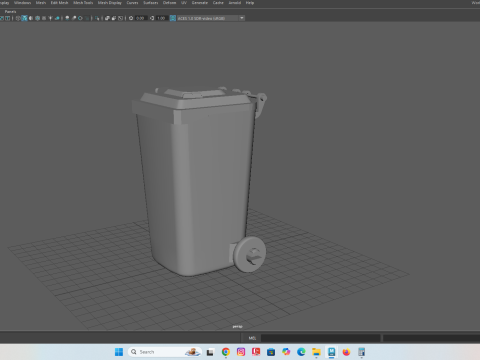Open the Cache menu

point(218,3)
